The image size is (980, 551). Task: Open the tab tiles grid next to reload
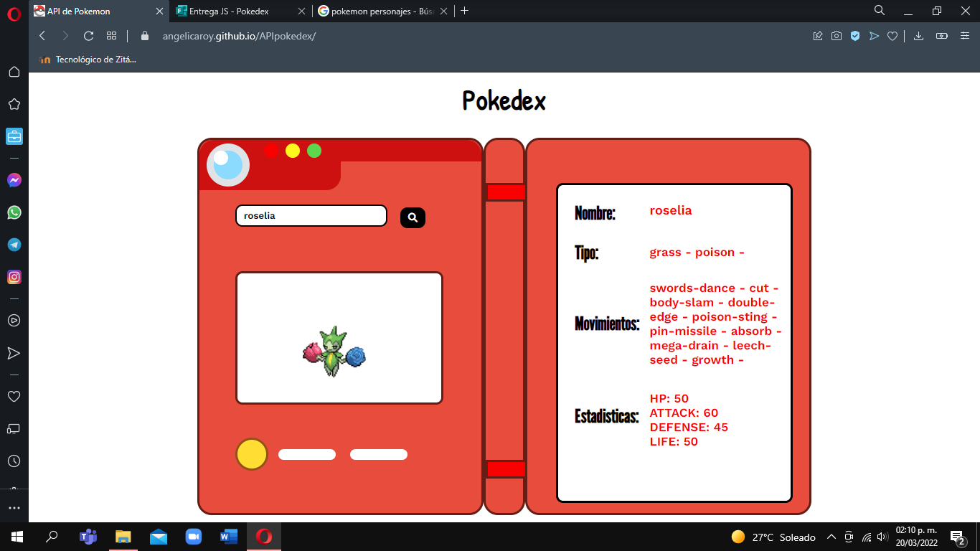[x=111, y=35]
